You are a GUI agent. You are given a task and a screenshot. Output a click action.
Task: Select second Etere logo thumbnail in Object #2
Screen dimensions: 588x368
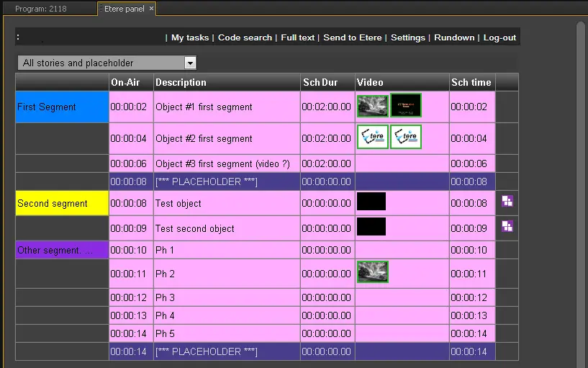(x=406, y=137)
